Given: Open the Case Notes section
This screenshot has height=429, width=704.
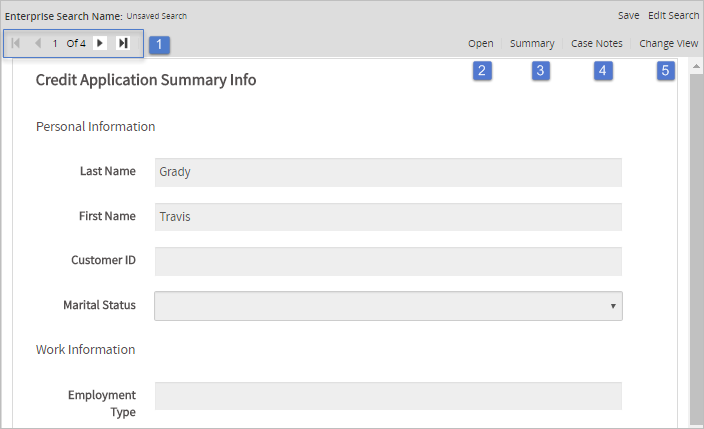Looking at the screenshot, I should pyautogui.click(x=596, y=44).
